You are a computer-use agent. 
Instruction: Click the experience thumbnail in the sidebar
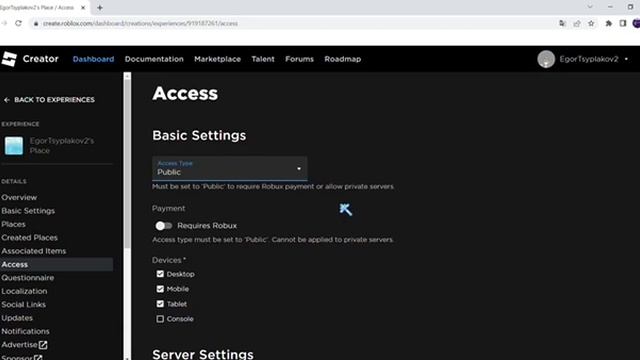14,146
